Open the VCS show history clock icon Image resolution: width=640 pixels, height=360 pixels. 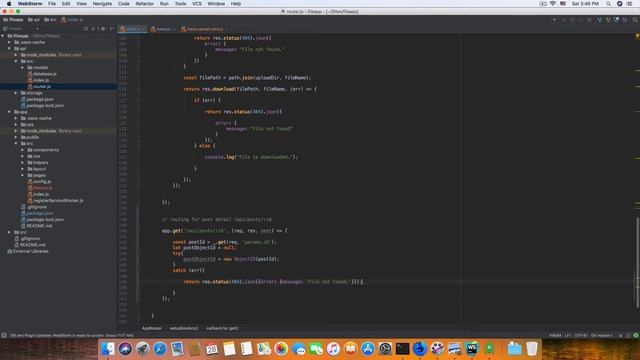click(616, 20)
